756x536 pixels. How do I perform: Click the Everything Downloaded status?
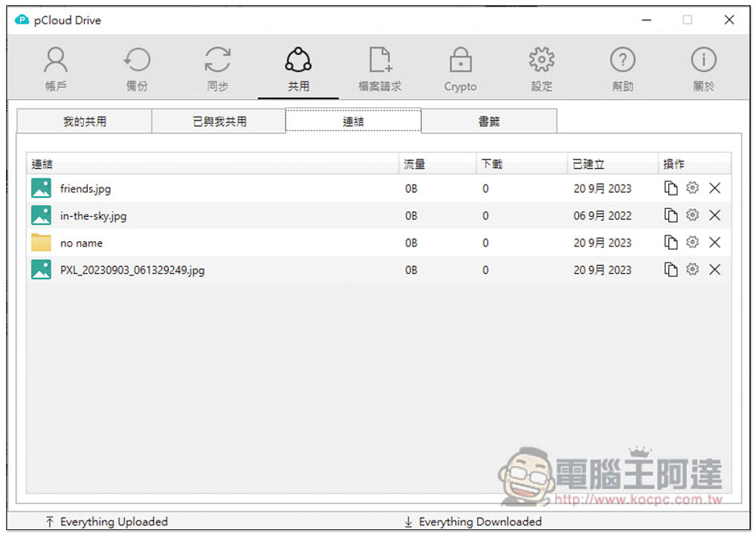click(x=473, y=522)
